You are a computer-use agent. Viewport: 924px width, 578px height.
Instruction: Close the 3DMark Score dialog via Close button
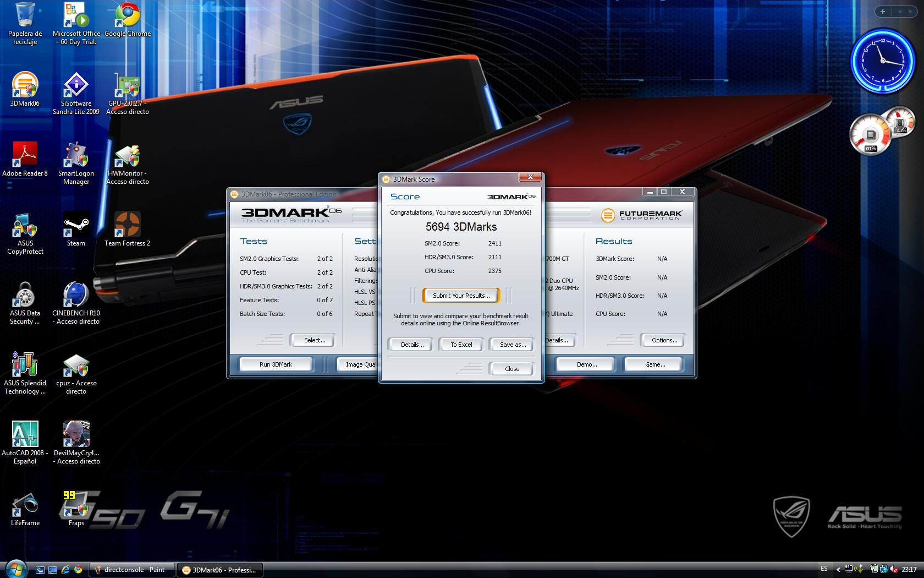[512, 369]
